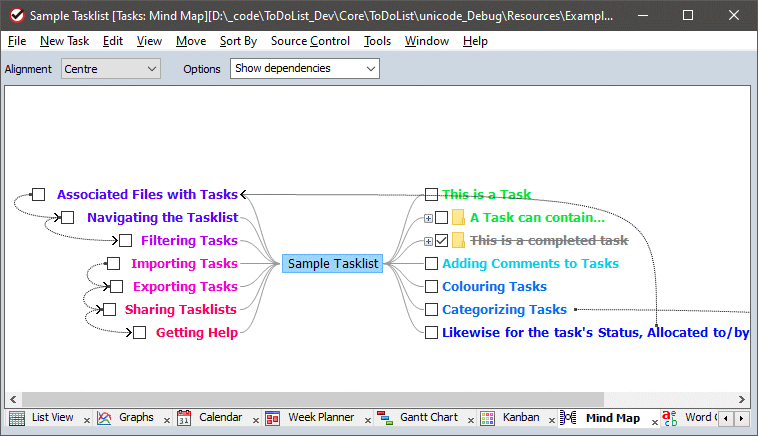Image resolution: width=758 pixels, height=436 pixels.
Task: Click the ToDoList app icon in title bar
Action: click(15, 16)
